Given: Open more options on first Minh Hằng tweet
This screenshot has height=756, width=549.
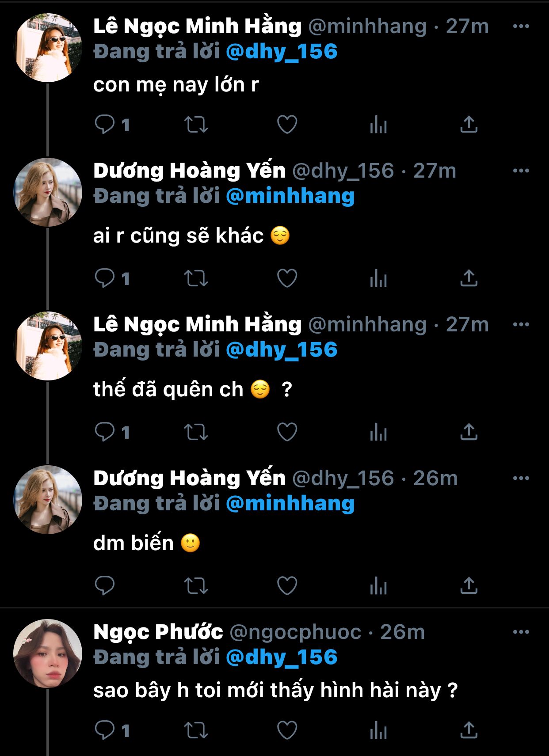Looking at the screenshot, I should (521, 27).
